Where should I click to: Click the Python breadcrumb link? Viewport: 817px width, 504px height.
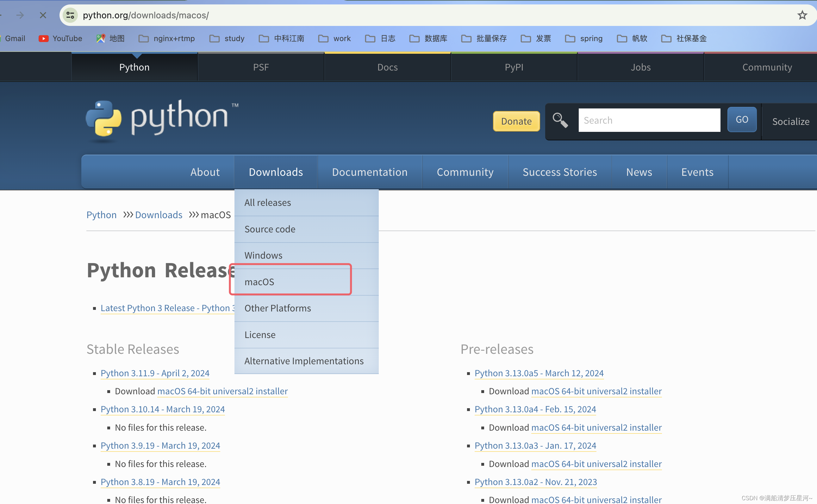pyautogui.click(x=102, y=215)
